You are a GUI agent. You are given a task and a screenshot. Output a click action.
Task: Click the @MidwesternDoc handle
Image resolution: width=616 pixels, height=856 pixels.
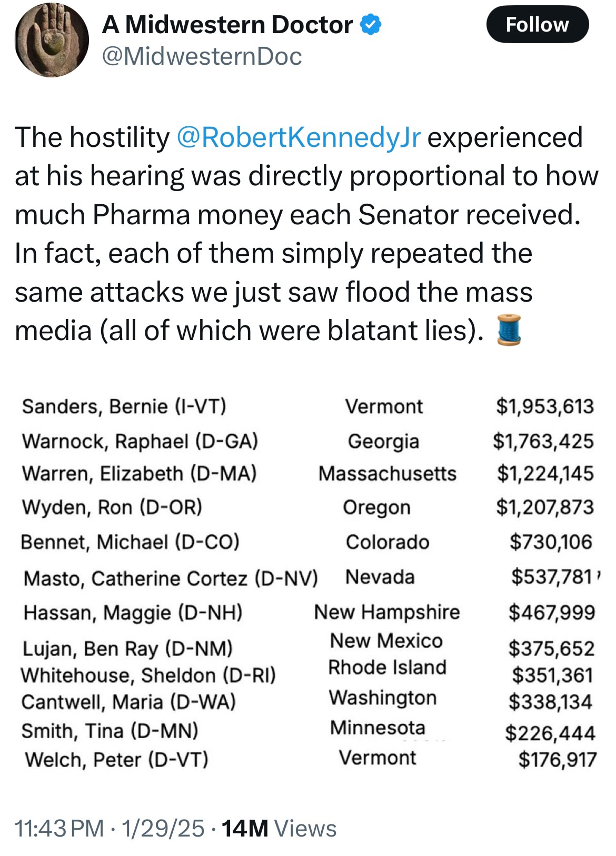click(201, 55)
